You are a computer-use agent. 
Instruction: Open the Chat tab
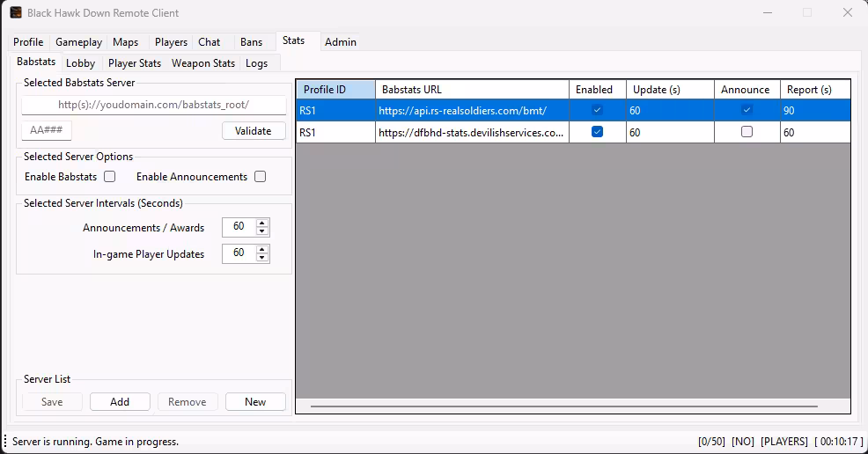coord(210,42)
